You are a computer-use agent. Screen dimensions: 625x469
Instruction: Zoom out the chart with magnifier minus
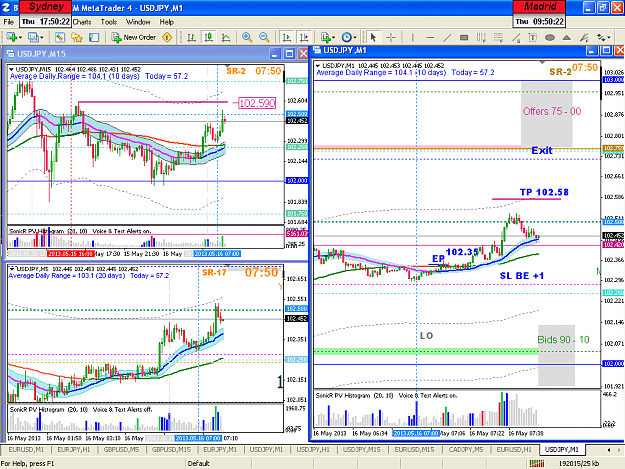(264, 37)
